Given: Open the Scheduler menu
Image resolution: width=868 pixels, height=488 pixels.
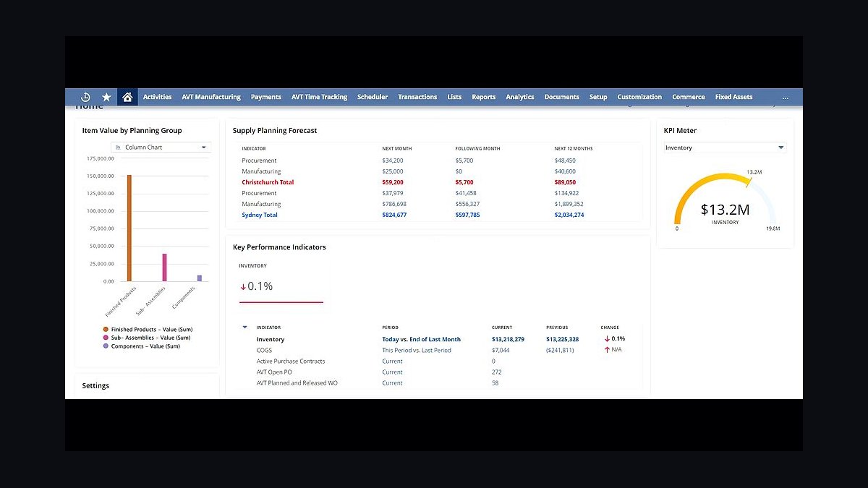Looking at the screenshot, I should click(373, 97).
